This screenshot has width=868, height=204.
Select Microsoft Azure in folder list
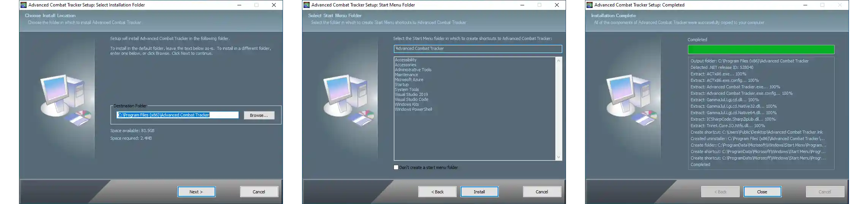tap(409, 80)
